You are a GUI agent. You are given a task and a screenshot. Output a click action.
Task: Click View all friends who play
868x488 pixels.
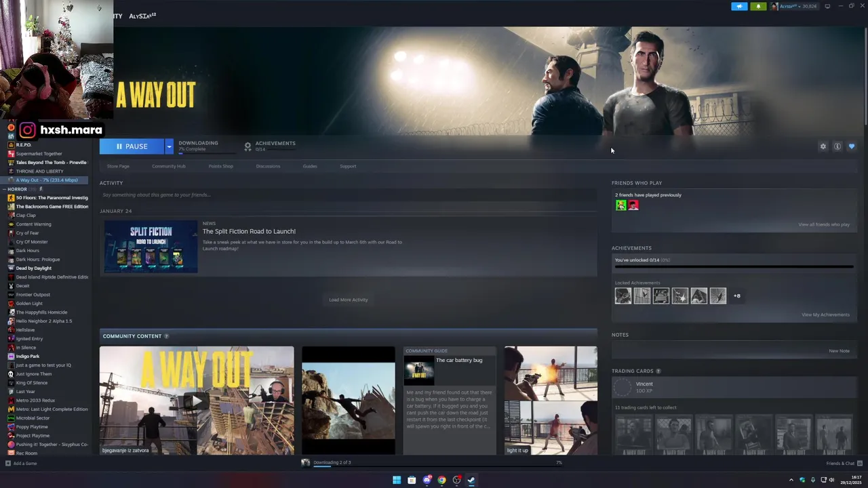click(824, 224)
